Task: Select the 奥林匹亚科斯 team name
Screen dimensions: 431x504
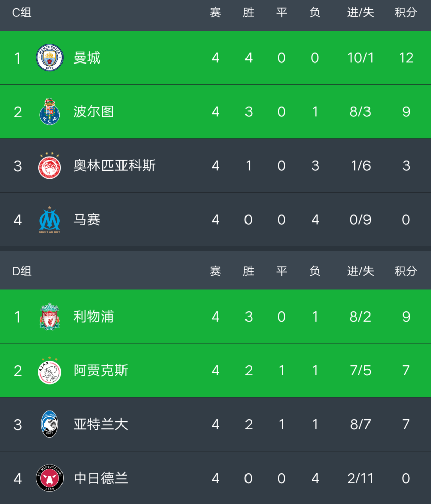Action: point(114,165)
